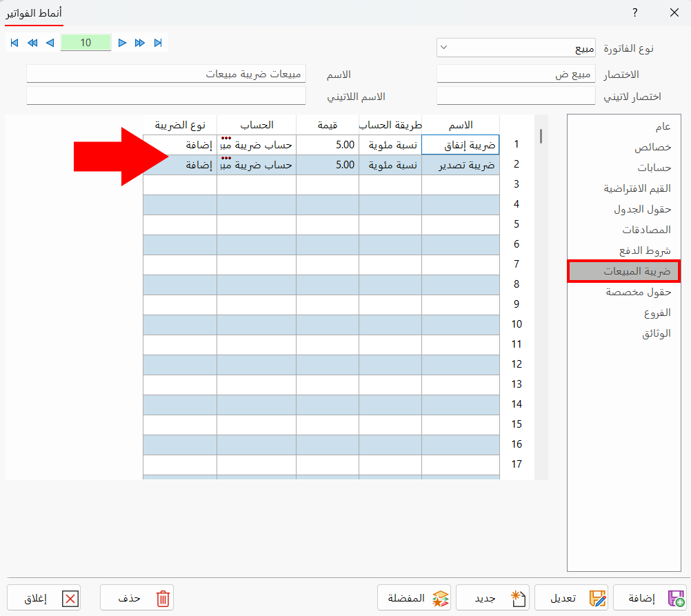
Task: Go to first record navigation arrow
Action: [x=14, y=43]
